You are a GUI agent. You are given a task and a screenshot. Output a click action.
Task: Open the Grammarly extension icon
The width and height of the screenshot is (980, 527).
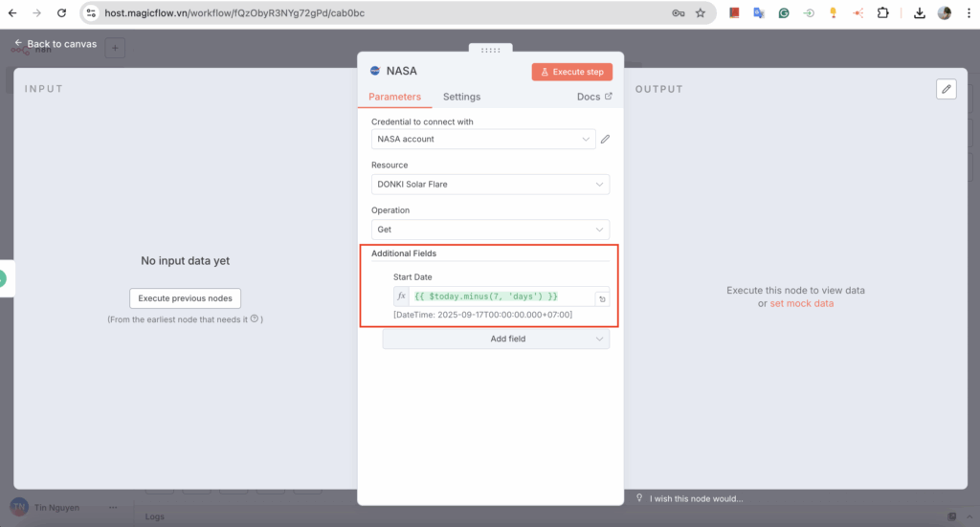784,13
